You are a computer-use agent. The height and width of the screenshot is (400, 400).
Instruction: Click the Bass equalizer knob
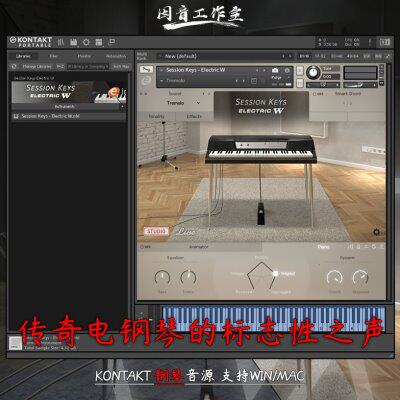[x=162, y=278]
